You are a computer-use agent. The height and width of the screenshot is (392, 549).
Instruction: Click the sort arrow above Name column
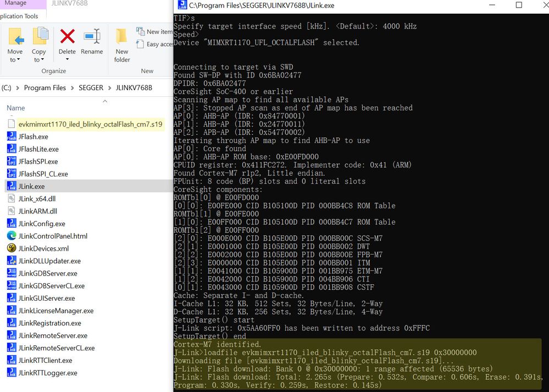[104, 101]
